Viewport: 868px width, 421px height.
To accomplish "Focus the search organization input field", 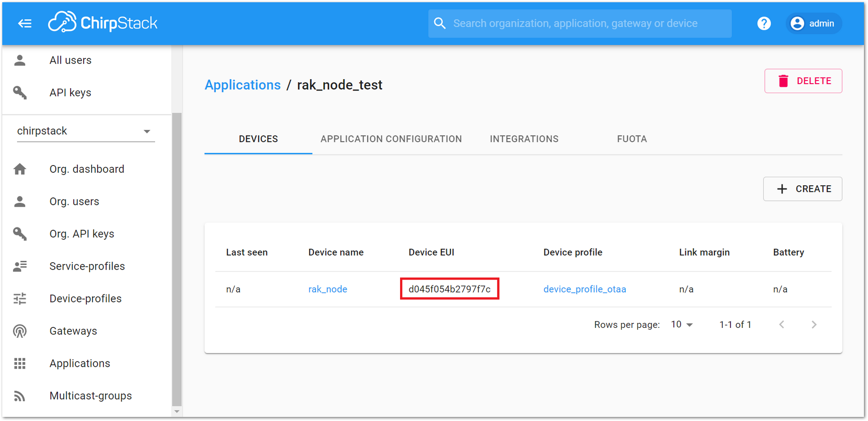I will [580, 24].
